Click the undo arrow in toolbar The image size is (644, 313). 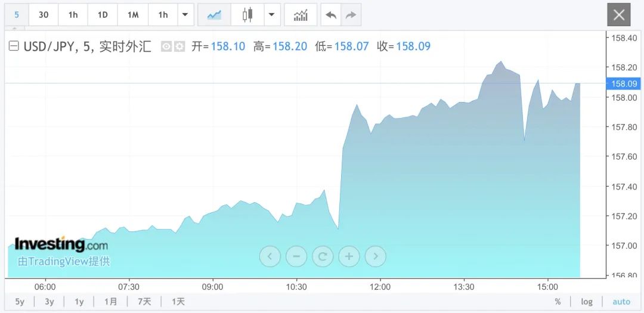tap(331, 15)
